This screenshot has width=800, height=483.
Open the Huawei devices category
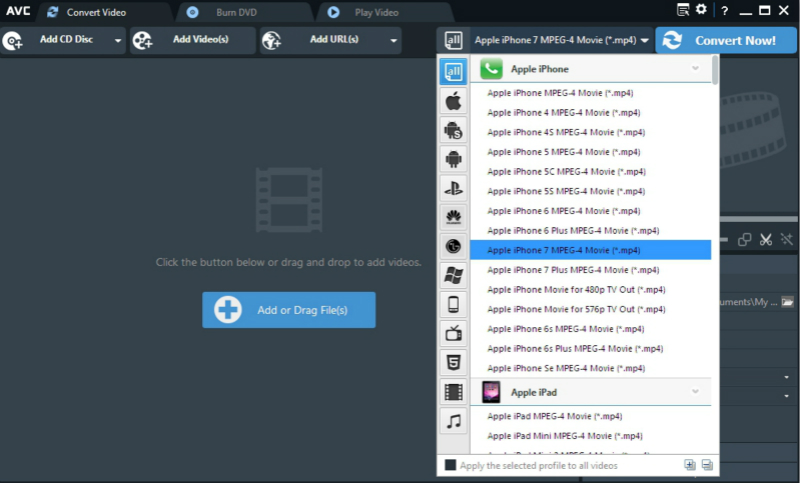click(453, 217)
